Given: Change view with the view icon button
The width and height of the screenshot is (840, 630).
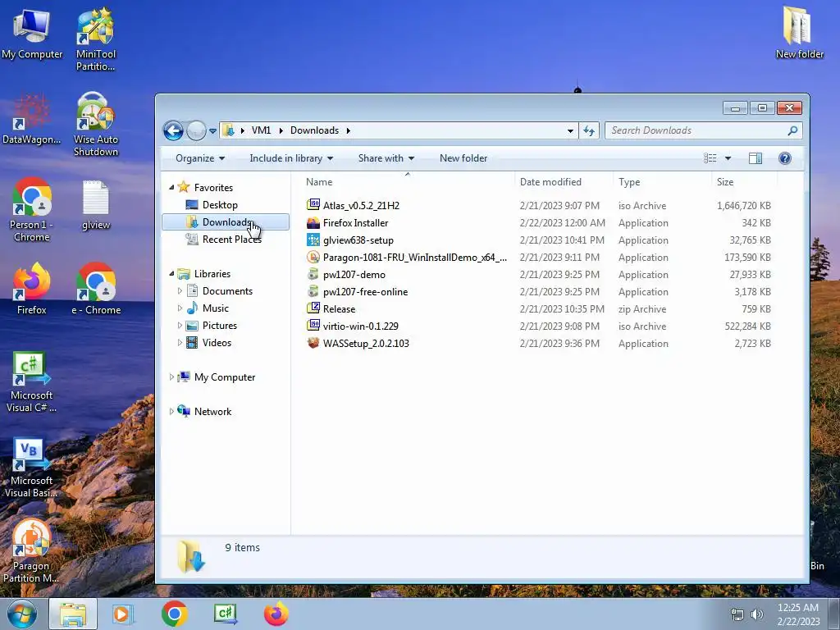Looking at the screenshot, I should pyautogui.click(x=710, y=158).
